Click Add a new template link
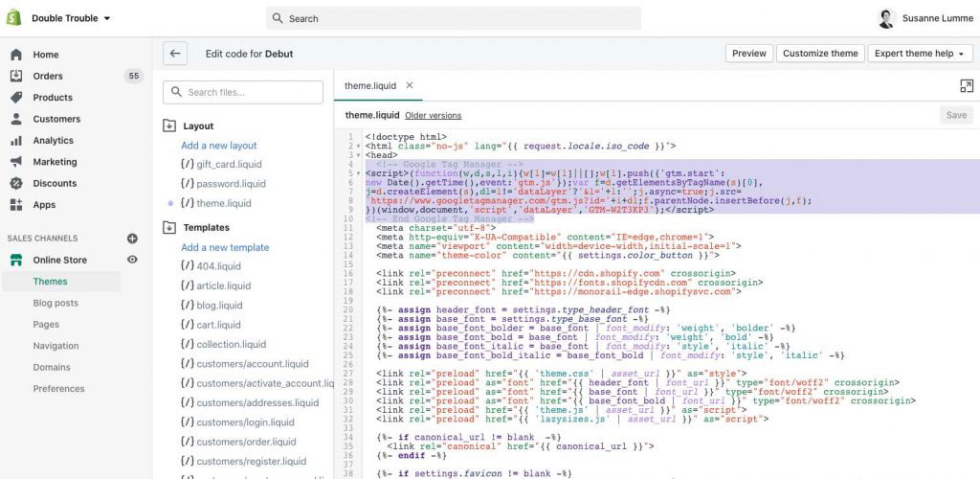The width and height of the screenshot is (980, 479). pyautogui.click(x=225, y=247)
